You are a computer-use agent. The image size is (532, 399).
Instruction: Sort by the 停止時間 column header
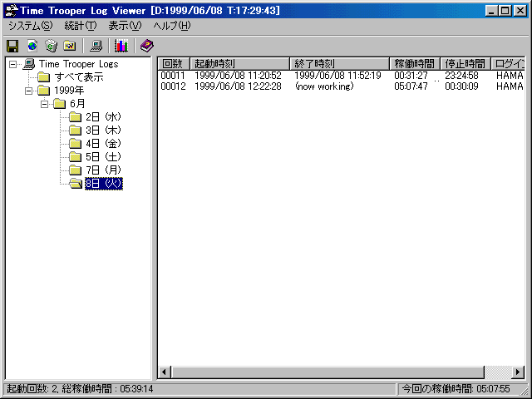coord(465,63)
